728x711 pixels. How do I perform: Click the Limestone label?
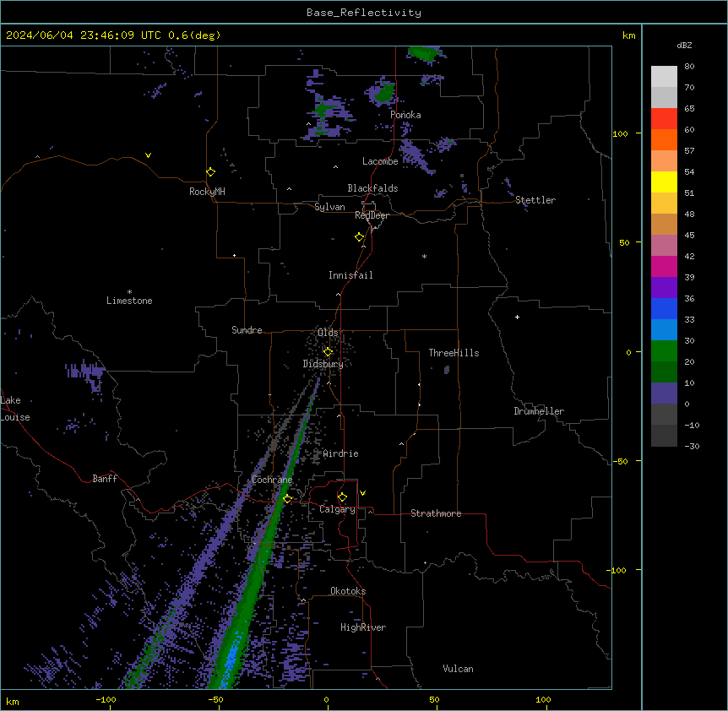click(129, 301)
